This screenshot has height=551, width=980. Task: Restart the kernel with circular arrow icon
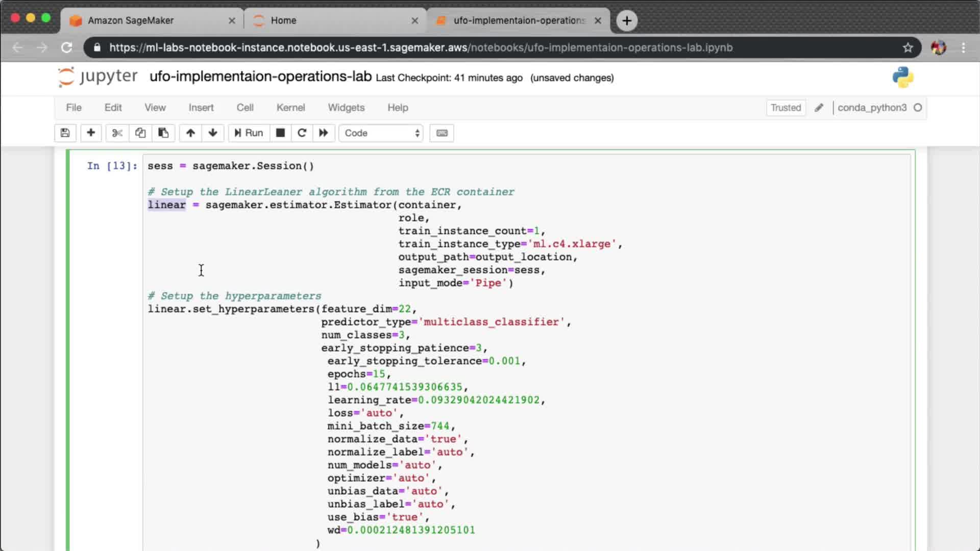point(302,133)
